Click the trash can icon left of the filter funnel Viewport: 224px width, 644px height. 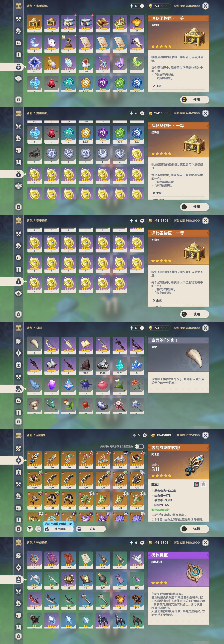click(x=19, y=529)
